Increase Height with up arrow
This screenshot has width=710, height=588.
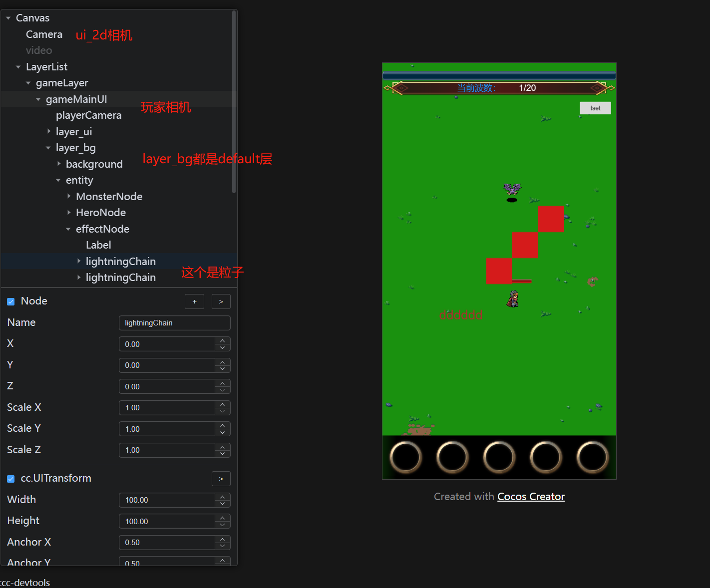(x=223, y=518)
